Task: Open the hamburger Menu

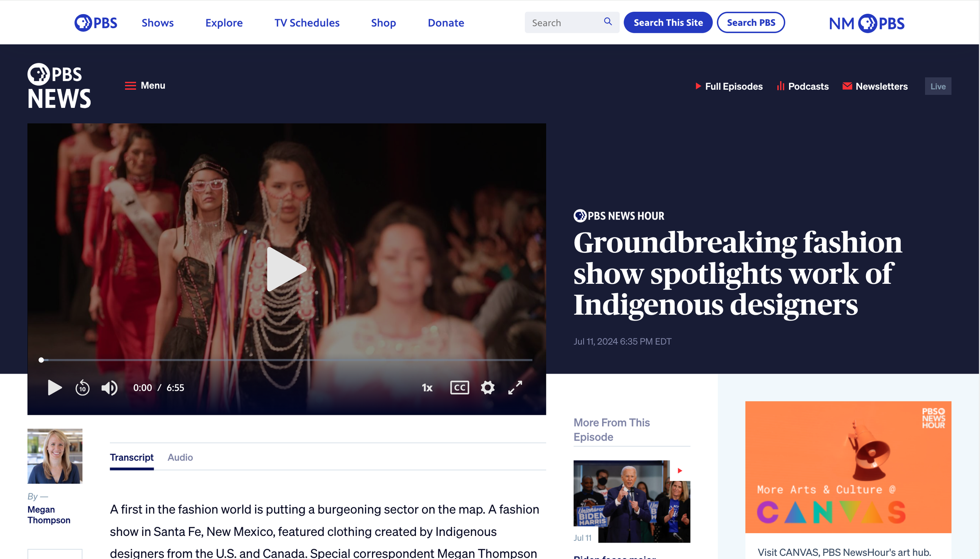Action: click(145, 85)
